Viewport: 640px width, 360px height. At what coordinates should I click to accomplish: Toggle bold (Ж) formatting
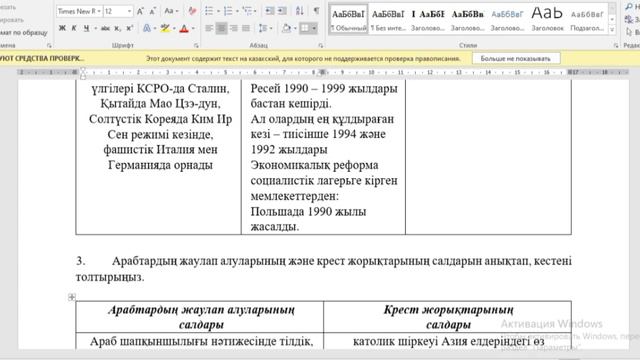tap(62, 28)
